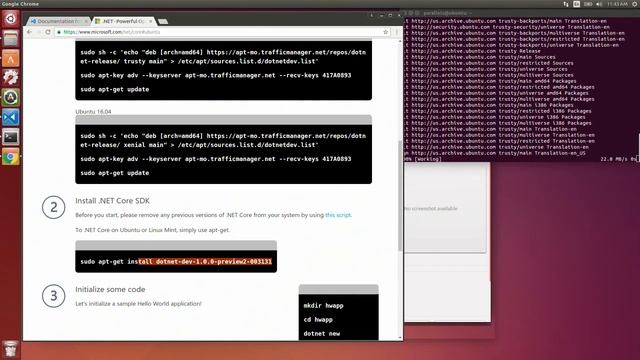The image size is (640, 360).
Task: Open the Trash in the dock
Action: pos(11,349)
